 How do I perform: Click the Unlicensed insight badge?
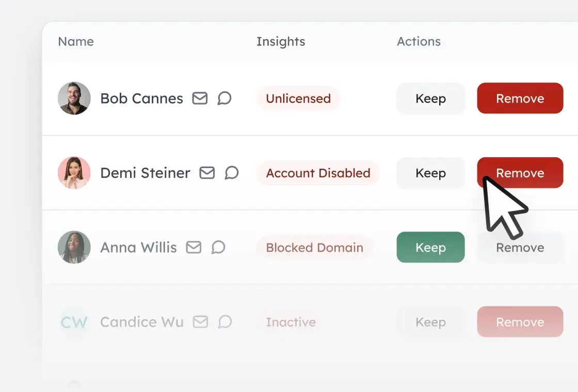pos(298,98)
